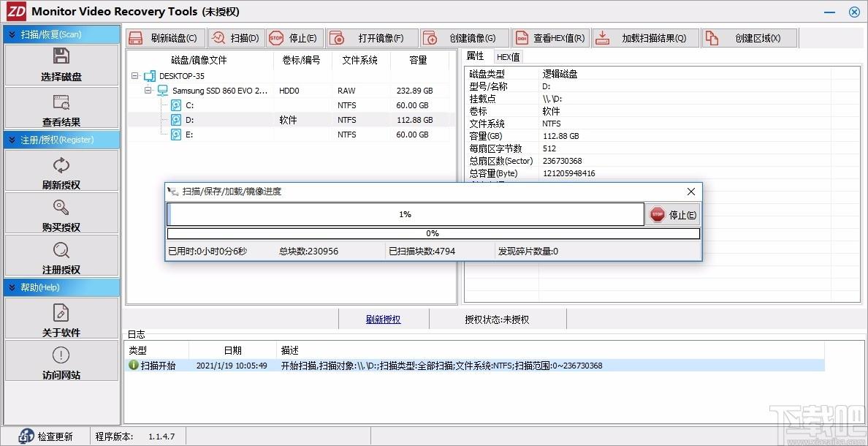
Task: Click the RAW file system cell
Action: [346, 91]
